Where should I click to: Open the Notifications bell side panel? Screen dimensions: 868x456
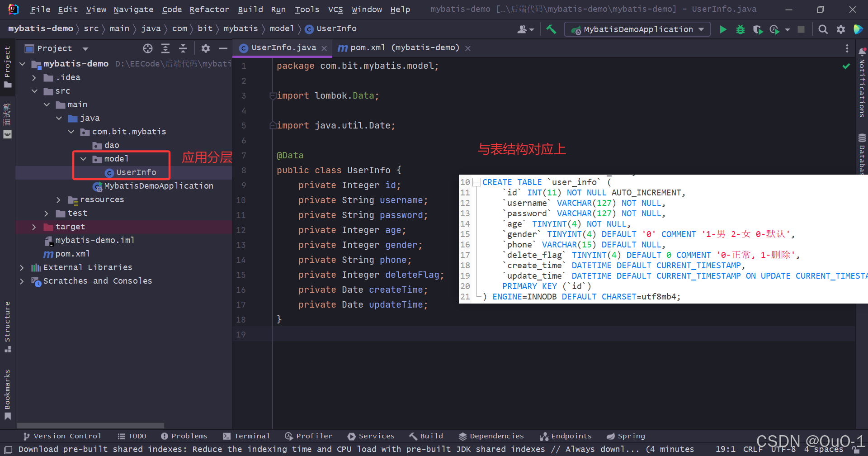coord(862,82)
